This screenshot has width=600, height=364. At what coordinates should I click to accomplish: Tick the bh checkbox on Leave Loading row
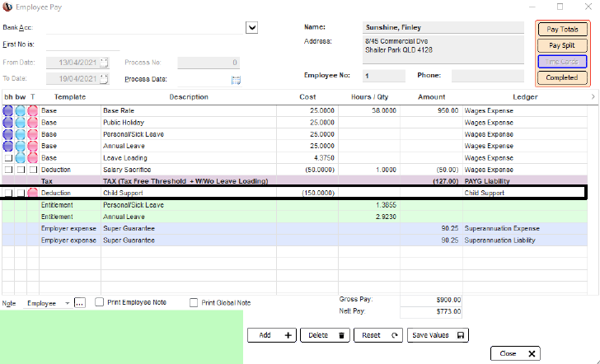pyautogui.click(x=8, y=158)
